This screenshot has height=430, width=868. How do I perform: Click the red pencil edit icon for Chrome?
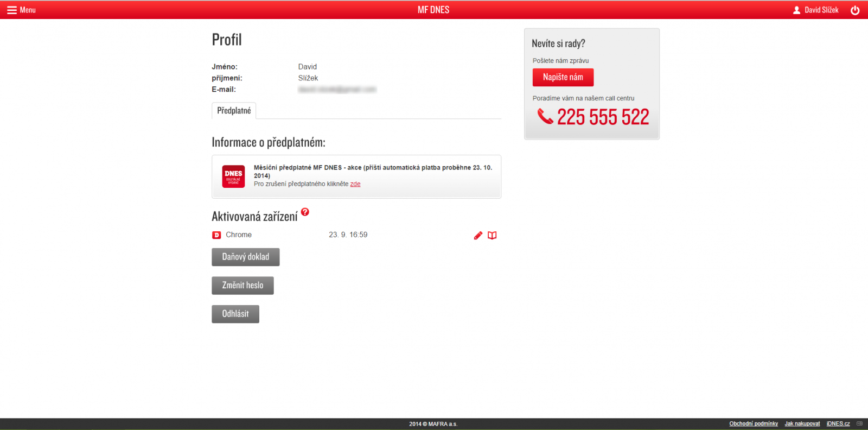pyautogui.click(x=478, y=235)
